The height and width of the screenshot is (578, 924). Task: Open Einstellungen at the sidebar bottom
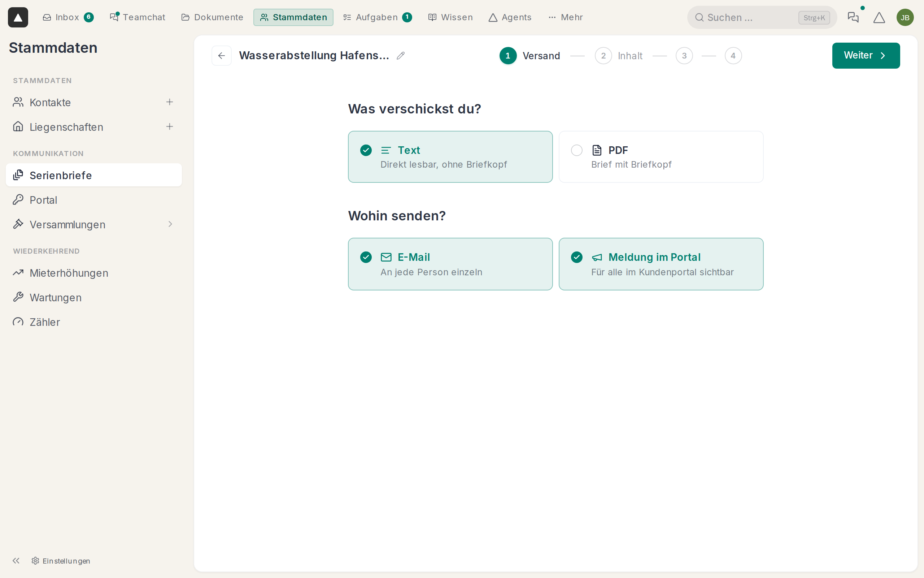coord(61,560)
